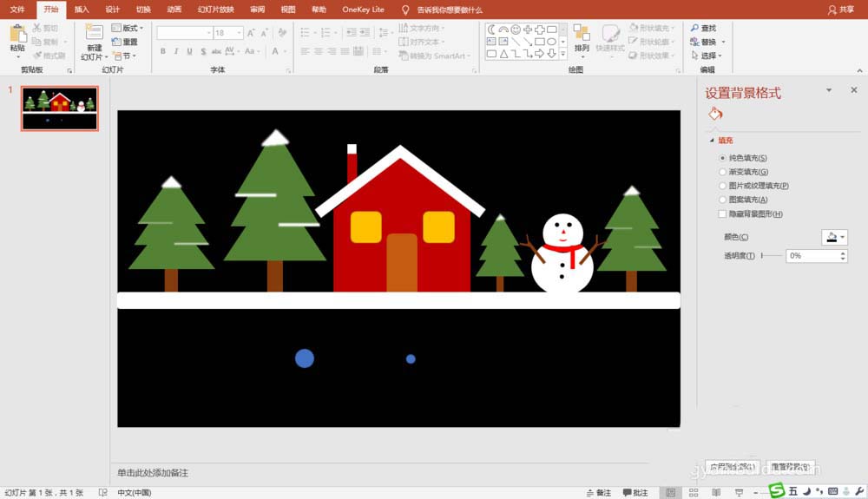Open the font name dropdown
868x499 pixels.
[208, 33]
